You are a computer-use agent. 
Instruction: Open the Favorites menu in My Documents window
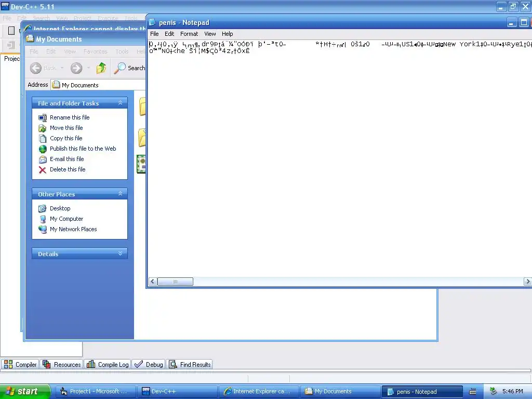pos(96,51)
